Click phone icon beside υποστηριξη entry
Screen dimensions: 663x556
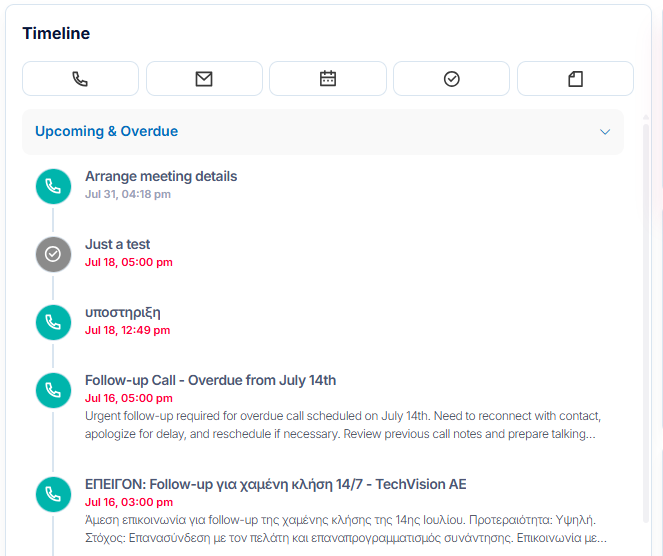pos(53,322)
